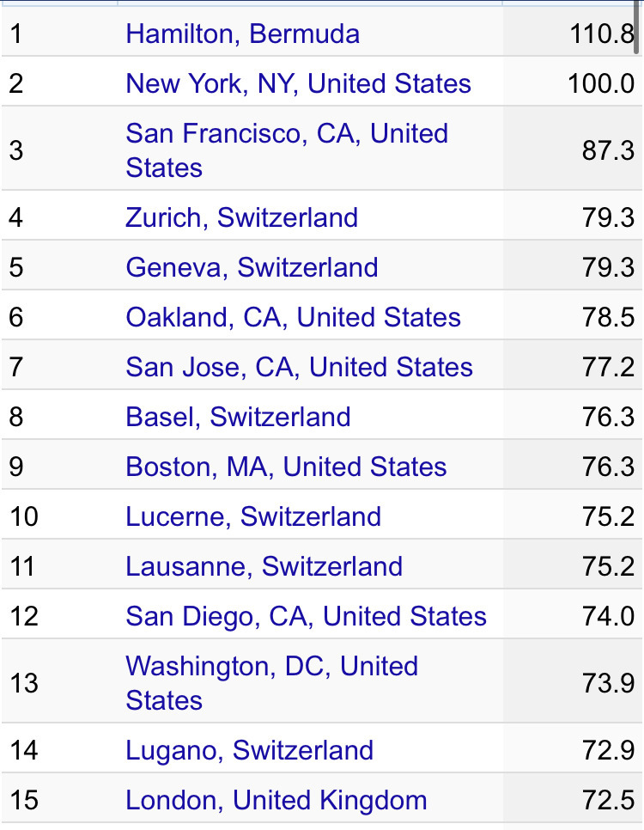Click the 87.3 index value cell

click(x=608, y=150)
